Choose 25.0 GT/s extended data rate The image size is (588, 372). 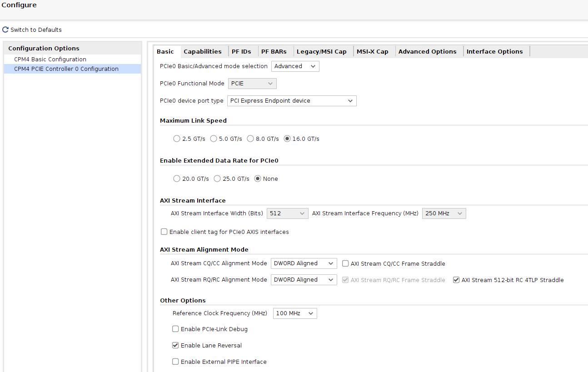[x=217, y=179]
